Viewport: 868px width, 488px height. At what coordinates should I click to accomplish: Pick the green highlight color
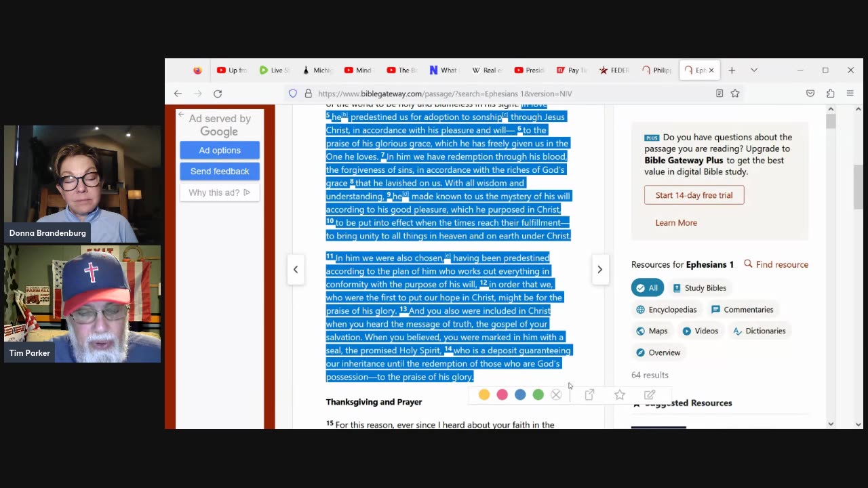tap(538, 394)
